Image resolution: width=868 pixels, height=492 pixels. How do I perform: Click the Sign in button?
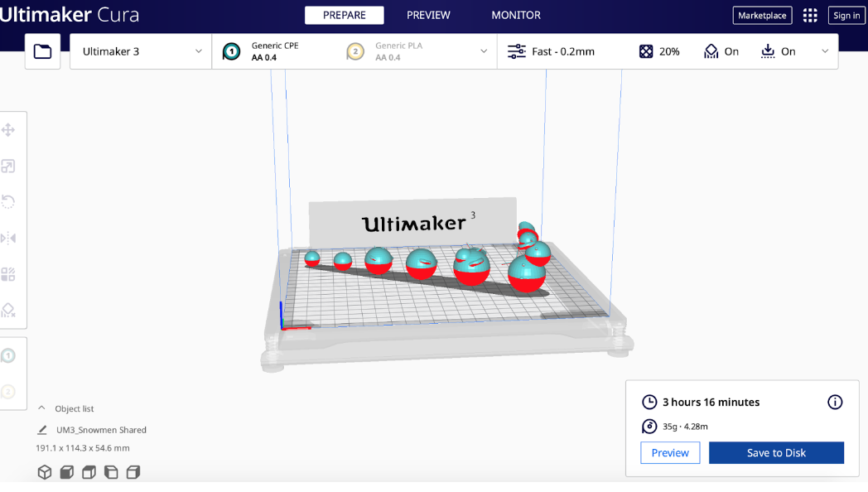pyautogui.click(x=846, y=16)
